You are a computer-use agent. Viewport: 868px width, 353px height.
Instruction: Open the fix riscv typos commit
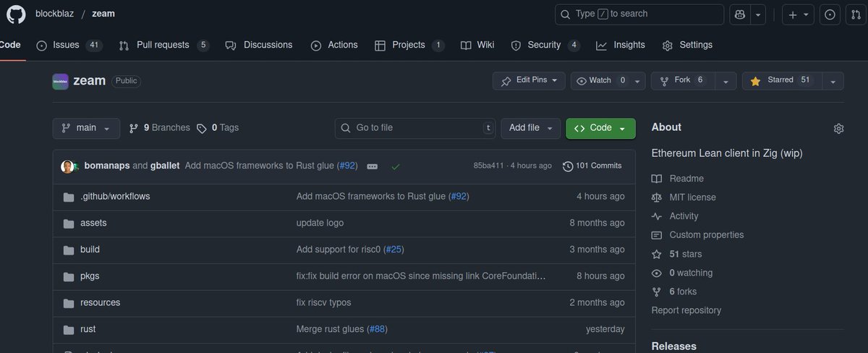tap(323, 302)
